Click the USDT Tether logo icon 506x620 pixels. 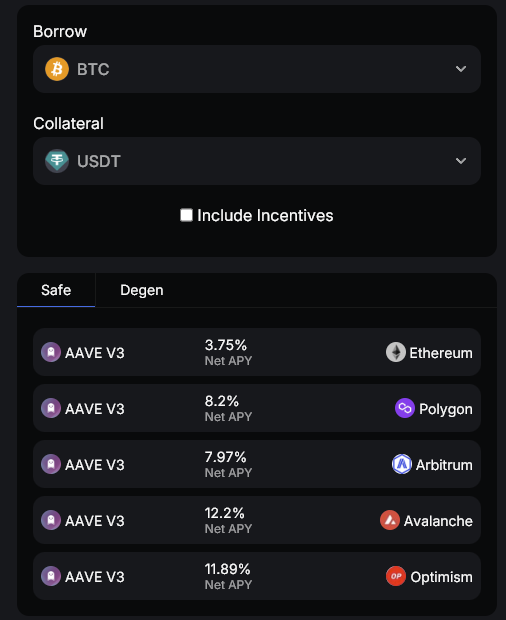(57, 161)
